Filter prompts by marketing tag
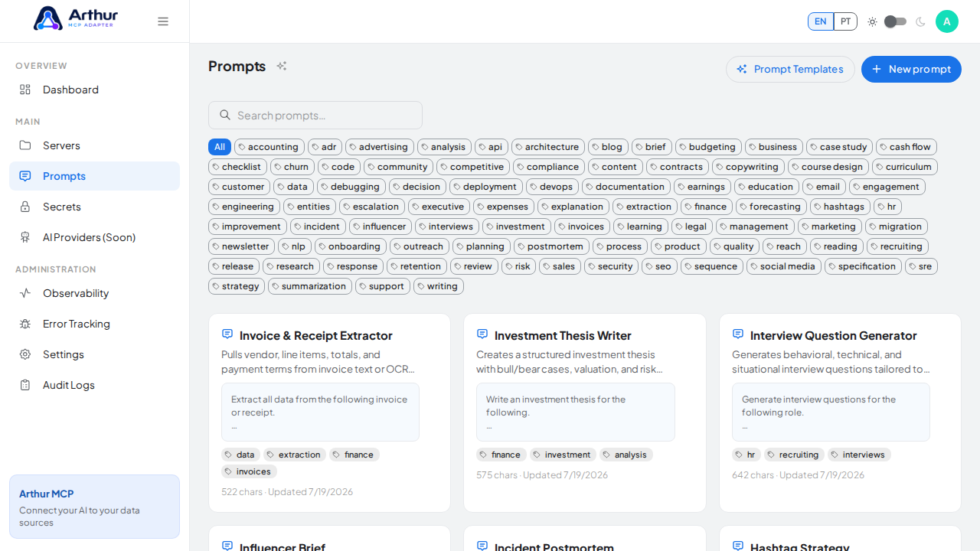This screenshot has height=551, width=980. (830, 227)
